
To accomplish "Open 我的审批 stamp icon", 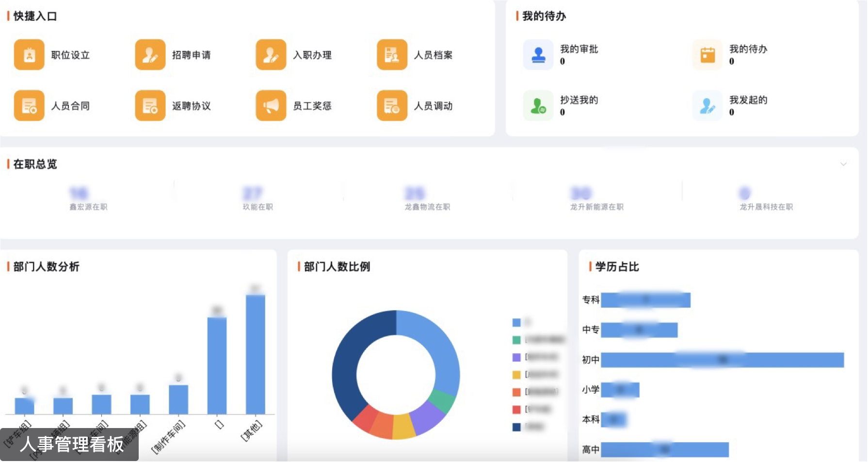I will point(538,55).
